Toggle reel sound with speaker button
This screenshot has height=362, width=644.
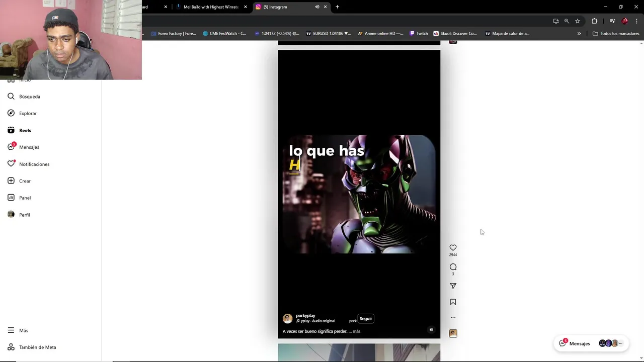pyautogui.click(x=431, y=330)
